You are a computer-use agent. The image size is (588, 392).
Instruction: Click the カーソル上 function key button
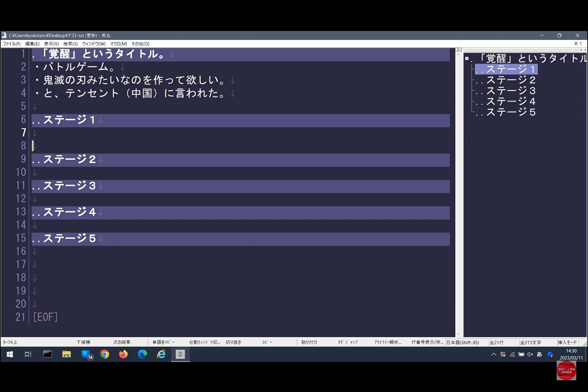tap(10, 342)
